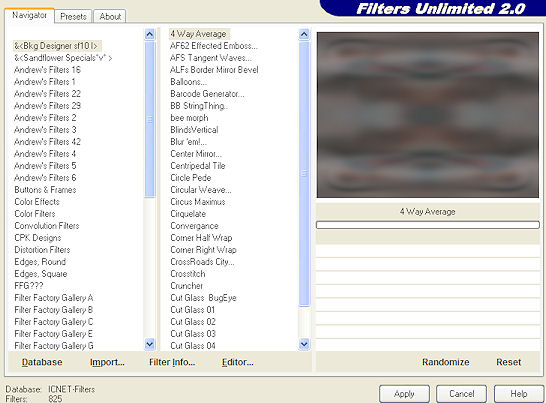Screen dimensions: 546x403
Task: Apply the selected filter
Action: [x=404, y=394]
